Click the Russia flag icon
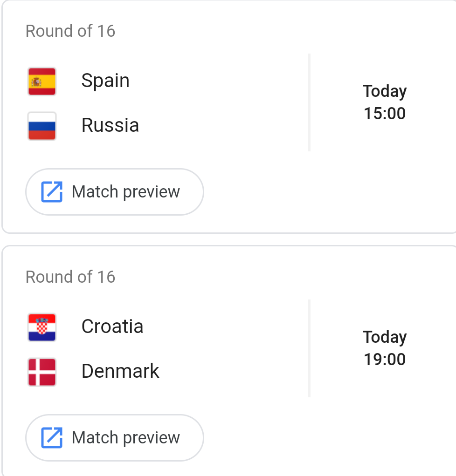Screen dimensions: 456x476 coord(42,126)
